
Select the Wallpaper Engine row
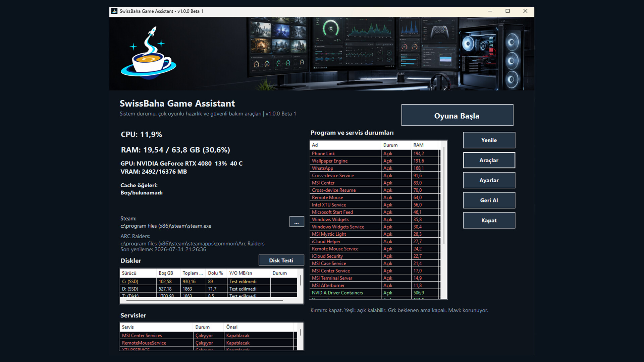(x=375, y=161)
